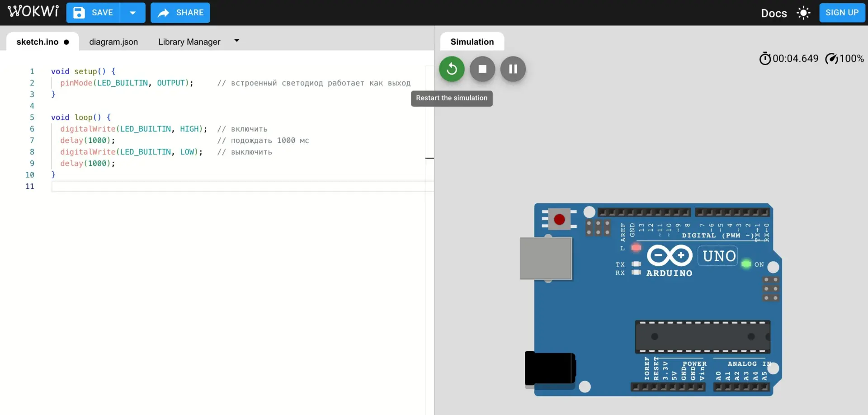Click the UNO label on the board
Image resolution: width=868 pixels, height=415 pixels.
(719, 256)
